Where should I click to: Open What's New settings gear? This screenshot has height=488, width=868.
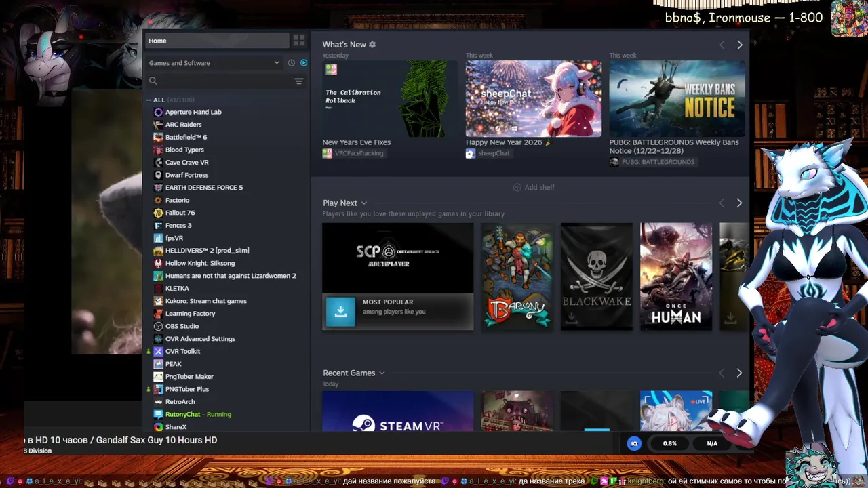click(372, 45)
